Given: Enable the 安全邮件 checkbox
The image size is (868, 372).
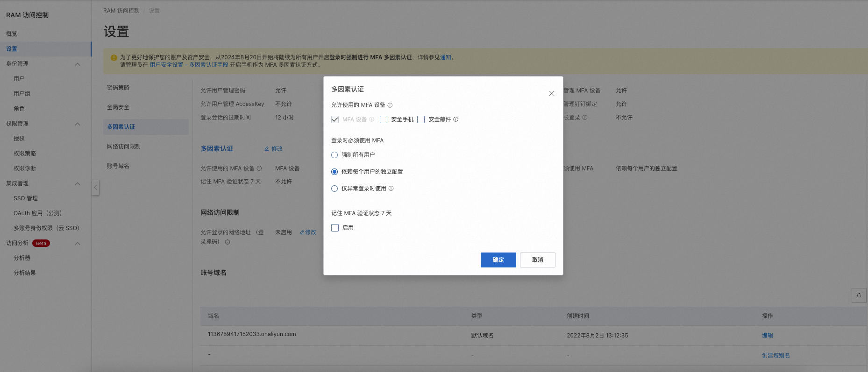Looking at the screenshot, I should coord(421,119).
